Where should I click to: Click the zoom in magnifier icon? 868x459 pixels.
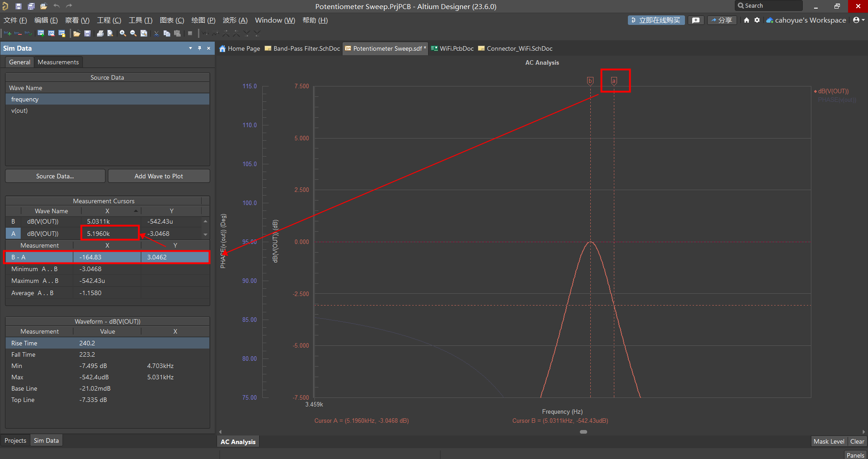(123, 33)
